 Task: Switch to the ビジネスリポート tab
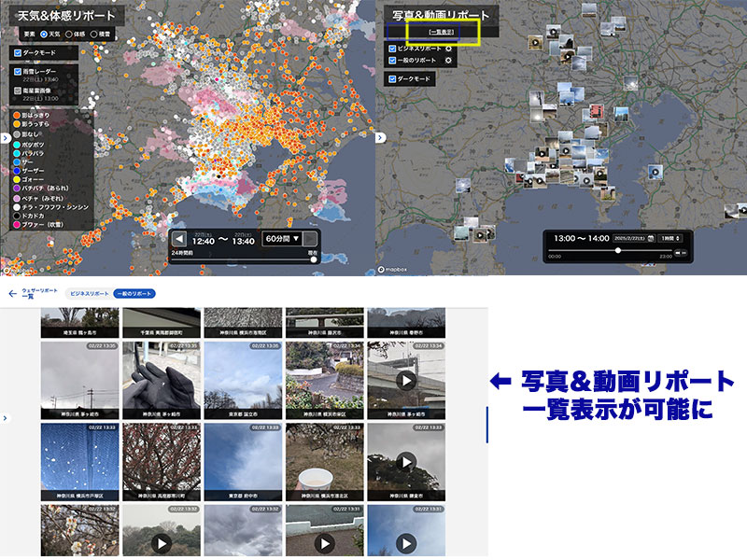coord(90,293)
